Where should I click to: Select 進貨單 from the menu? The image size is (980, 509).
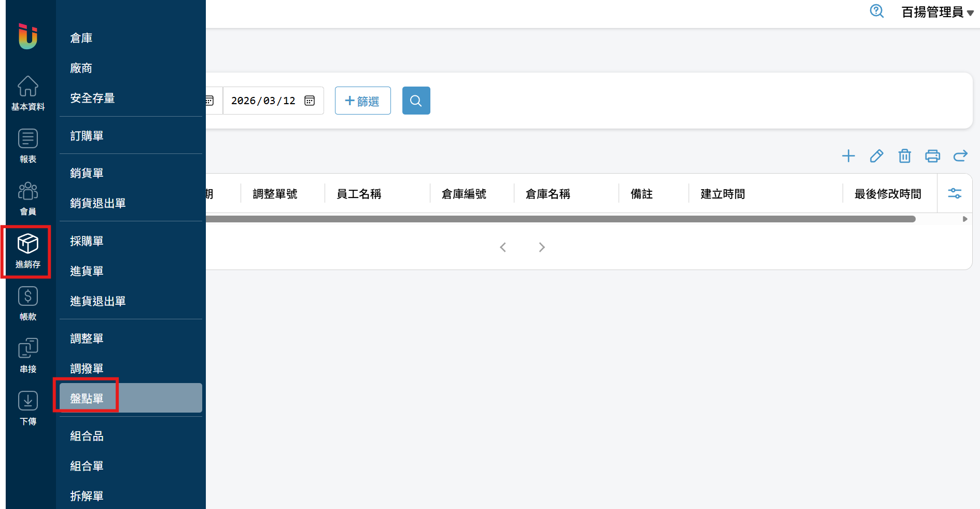coord(87,271)
